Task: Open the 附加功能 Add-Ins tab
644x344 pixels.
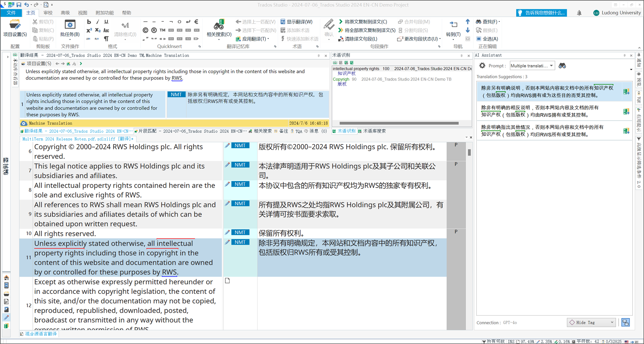Action: point(104,13)
